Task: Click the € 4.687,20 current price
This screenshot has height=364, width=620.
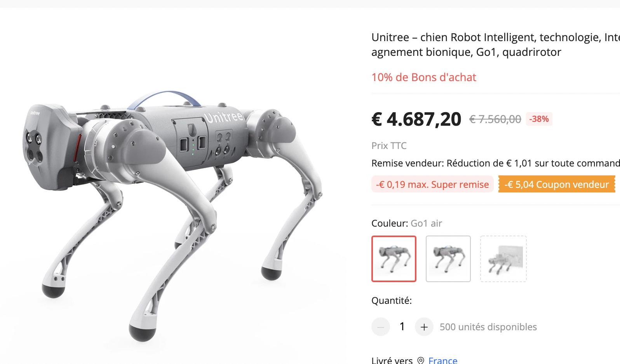Action: click(x=416, y=119)
